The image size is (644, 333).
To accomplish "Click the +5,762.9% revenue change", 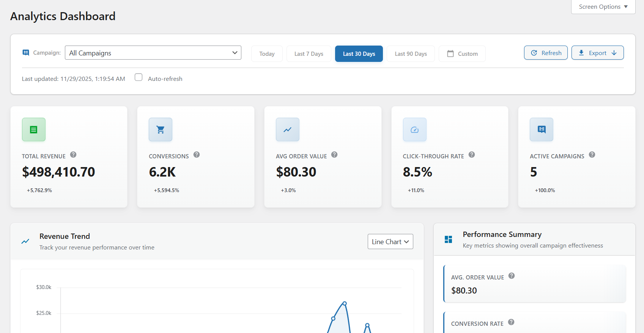I will (39, 190).
